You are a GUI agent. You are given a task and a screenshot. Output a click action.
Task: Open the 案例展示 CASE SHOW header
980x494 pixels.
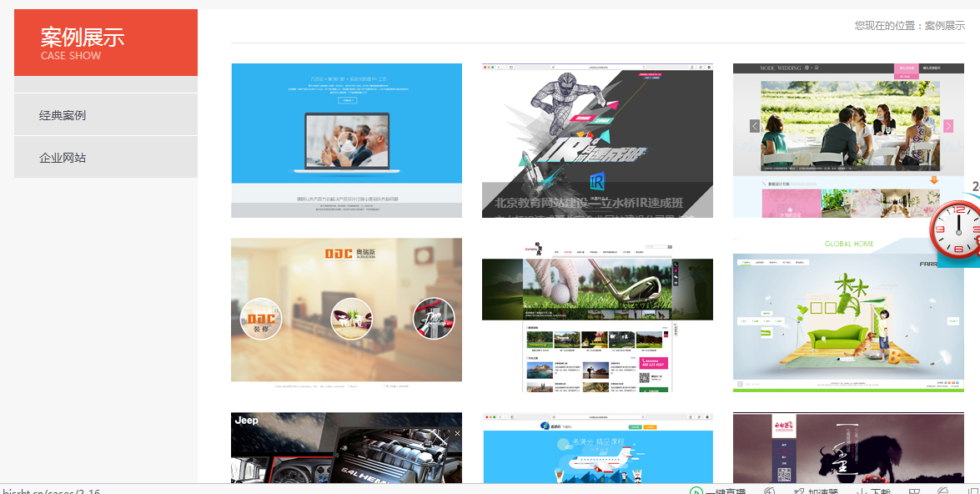pyautogui.click(x=106, y=43)
